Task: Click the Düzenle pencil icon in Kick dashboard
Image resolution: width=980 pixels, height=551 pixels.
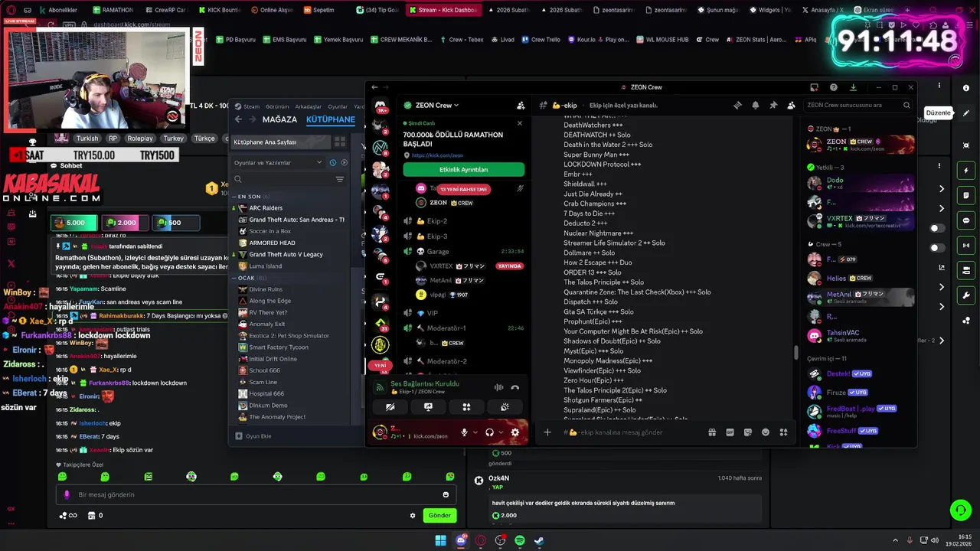Action: tap(966, 113)
